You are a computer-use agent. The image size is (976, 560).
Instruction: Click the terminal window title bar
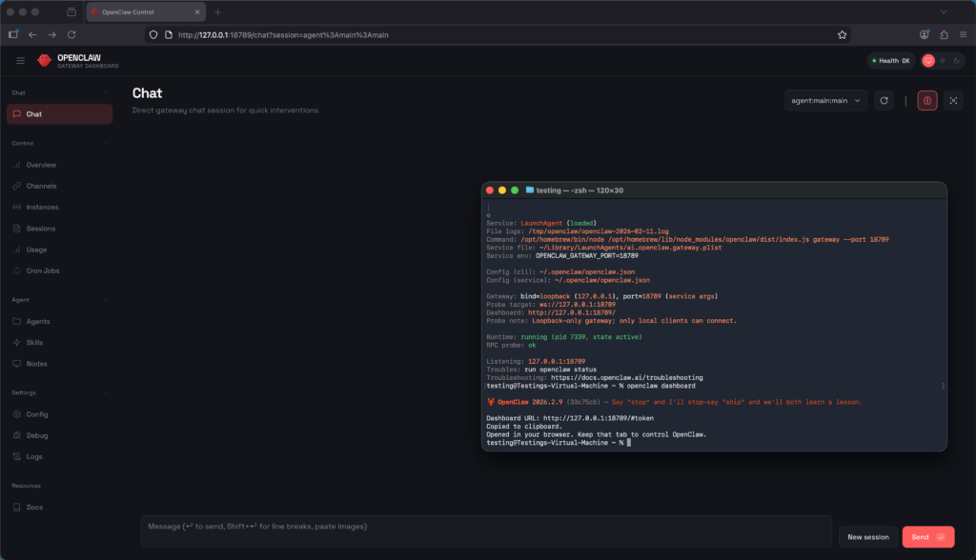click(714, 190)
